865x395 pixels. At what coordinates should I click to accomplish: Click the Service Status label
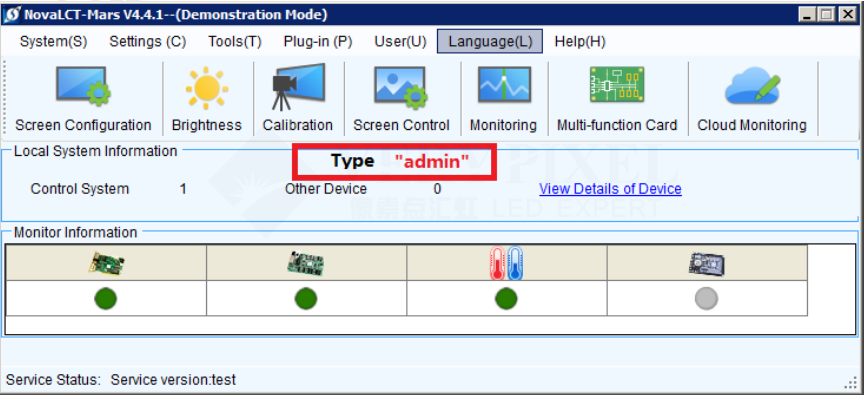coord(54,380)
